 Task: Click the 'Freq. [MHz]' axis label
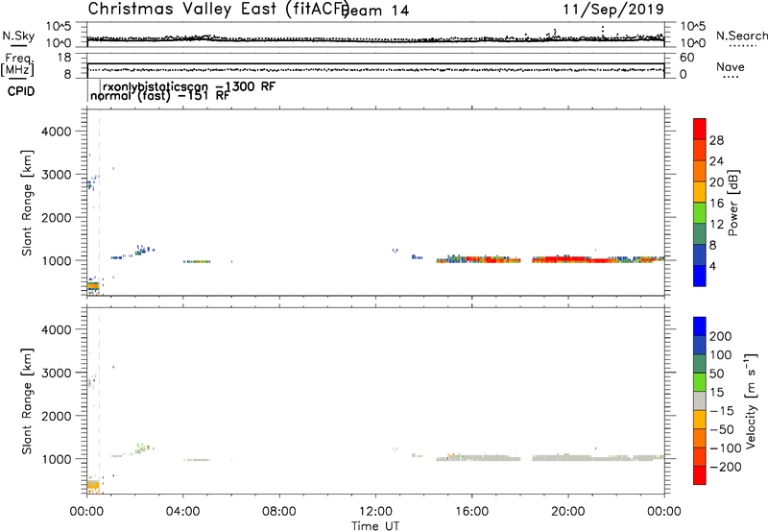click(17, 64)
